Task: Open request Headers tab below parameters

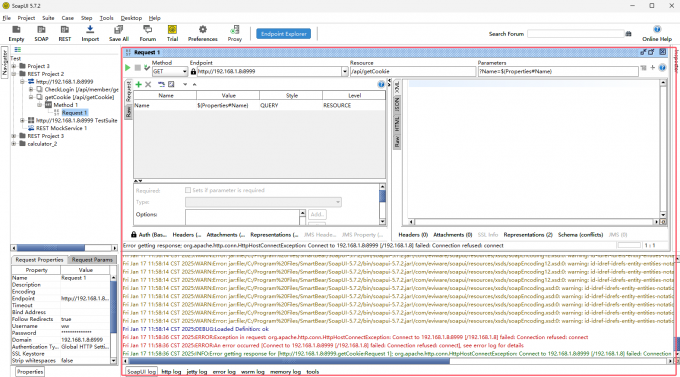Action: [x=186, y=235]
